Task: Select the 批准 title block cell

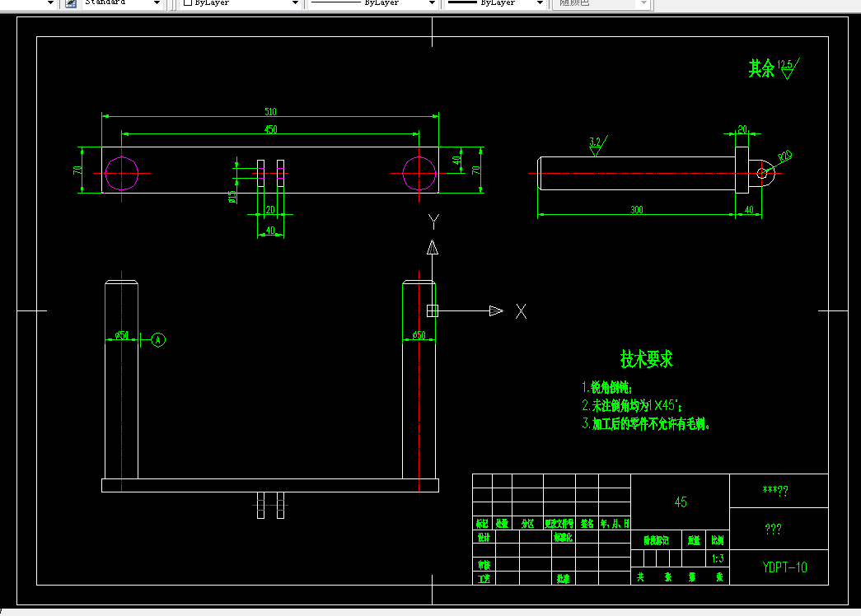Action: [563, 578]
